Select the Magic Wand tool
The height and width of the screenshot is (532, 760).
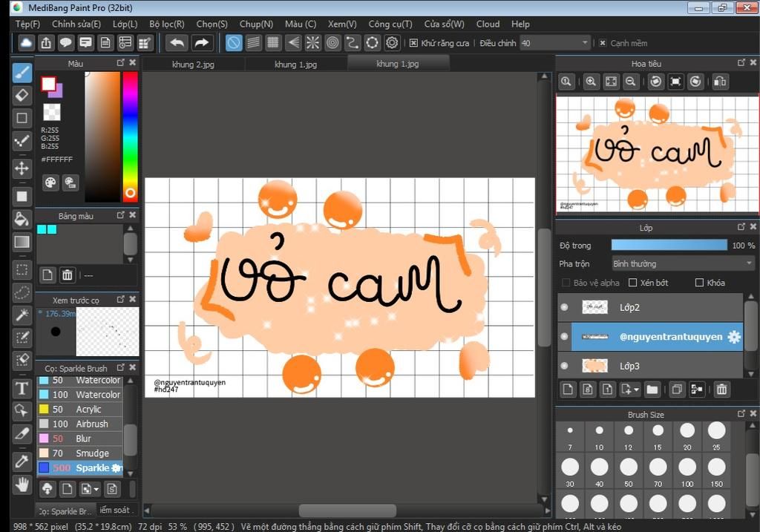point(22,315)
